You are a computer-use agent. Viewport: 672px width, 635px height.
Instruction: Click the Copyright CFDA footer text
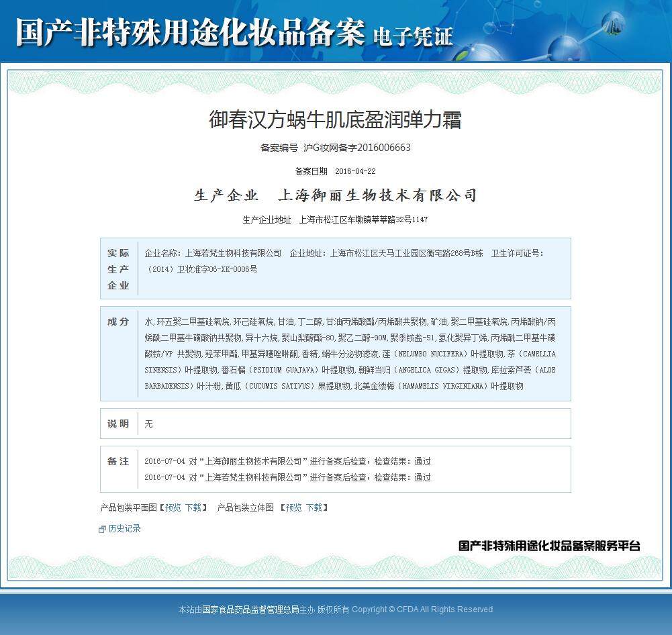point(422,609)
